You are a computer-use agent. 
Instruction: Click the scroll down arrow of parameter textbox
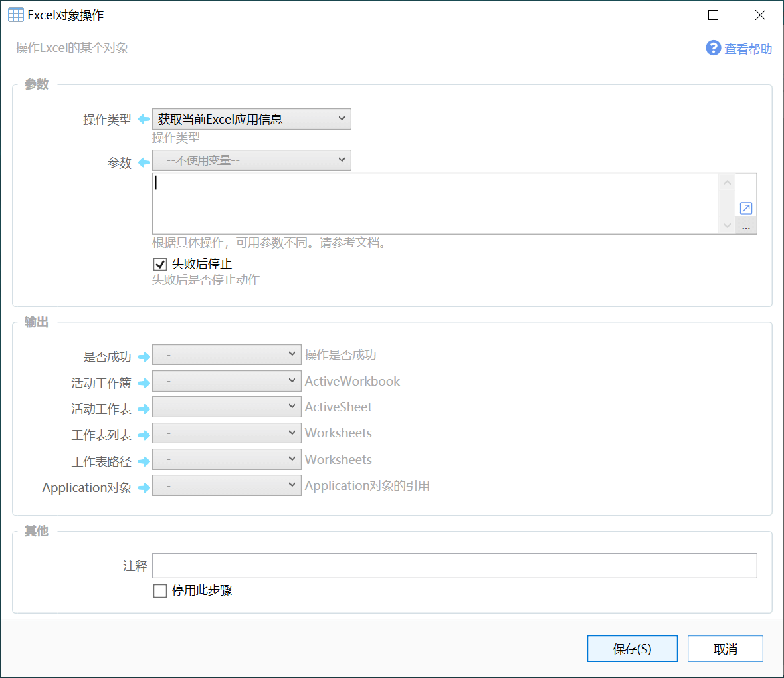click(727, 225)
